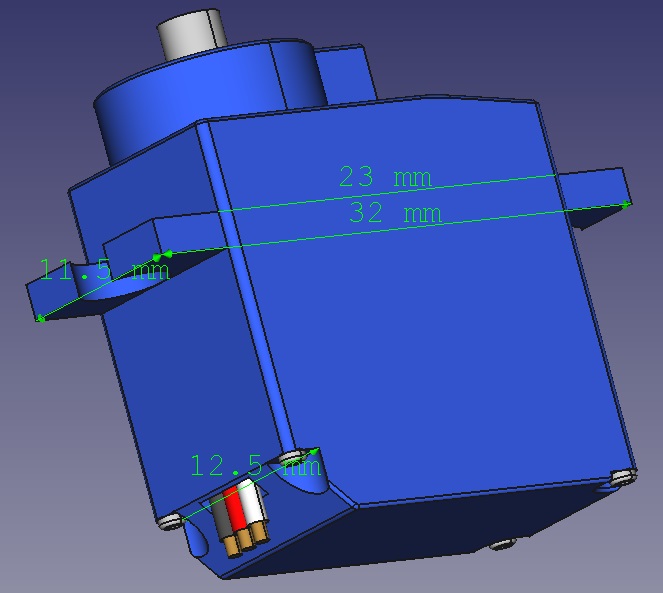The width and height of the screenshot is (663, 593).
Task: Click the white servo output shaft
Action: click(x=192, y=34)
